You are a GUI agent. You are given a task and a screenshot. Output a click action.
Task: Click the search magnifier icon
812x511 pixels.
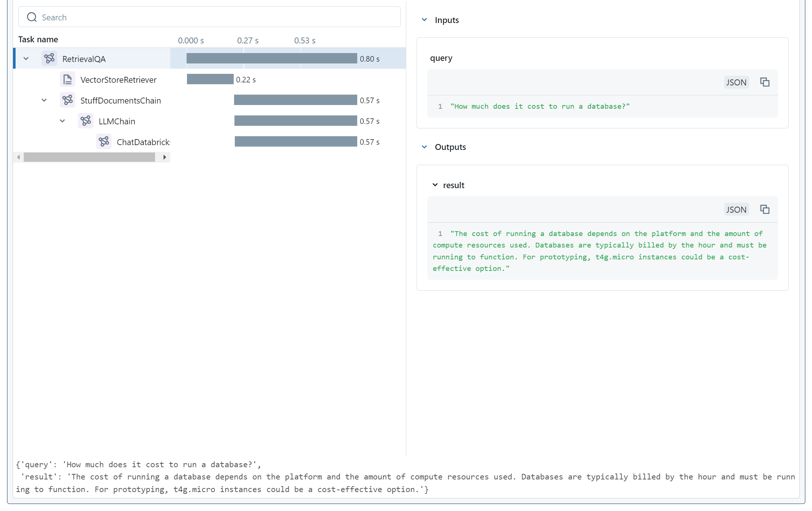[x=31, y=17]
